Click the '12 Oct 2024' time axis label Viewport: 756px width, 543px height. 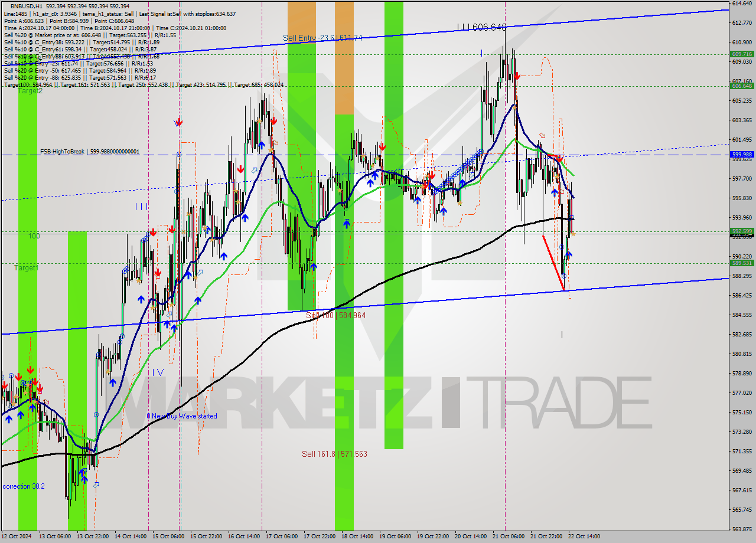click(15, 537)
